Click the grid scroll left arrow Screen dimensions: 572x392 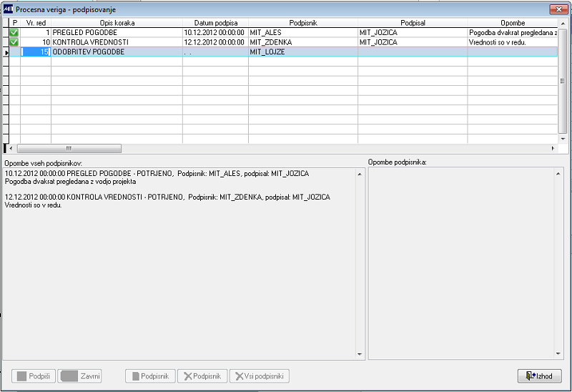click(11, 148)
